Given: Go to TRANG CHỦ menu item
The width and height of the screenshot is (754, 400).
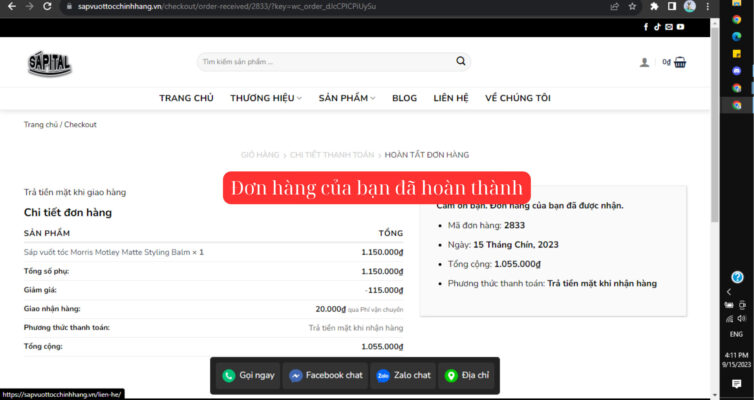Looking at the screenshot, I should [186, 98].
